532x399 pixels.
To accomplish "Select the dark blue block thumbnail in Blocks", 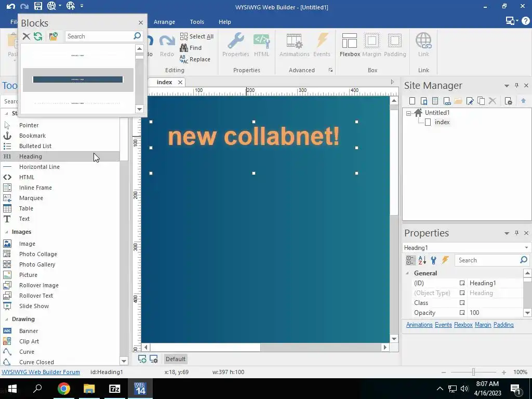I will coord(78,79).
